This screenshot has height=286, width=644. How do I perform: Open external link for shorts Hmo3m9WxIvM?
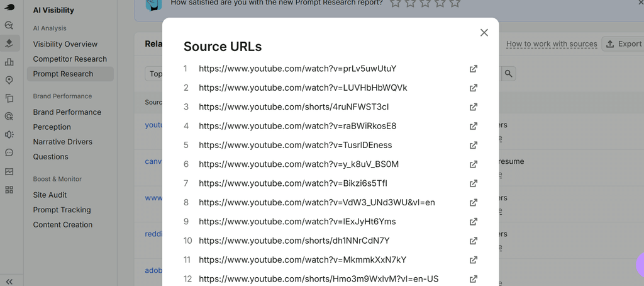pyautogui.click(x=473, y=278)
